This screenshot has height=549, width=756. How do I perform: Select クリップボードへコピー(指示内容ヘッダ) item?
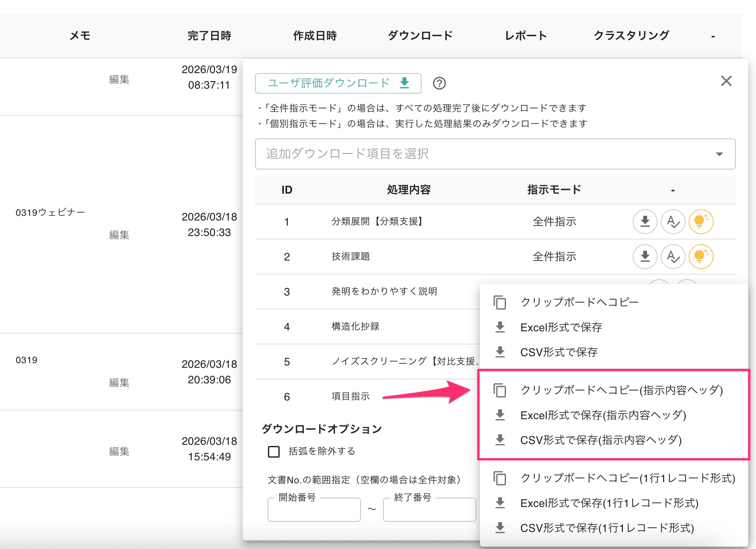614,390
